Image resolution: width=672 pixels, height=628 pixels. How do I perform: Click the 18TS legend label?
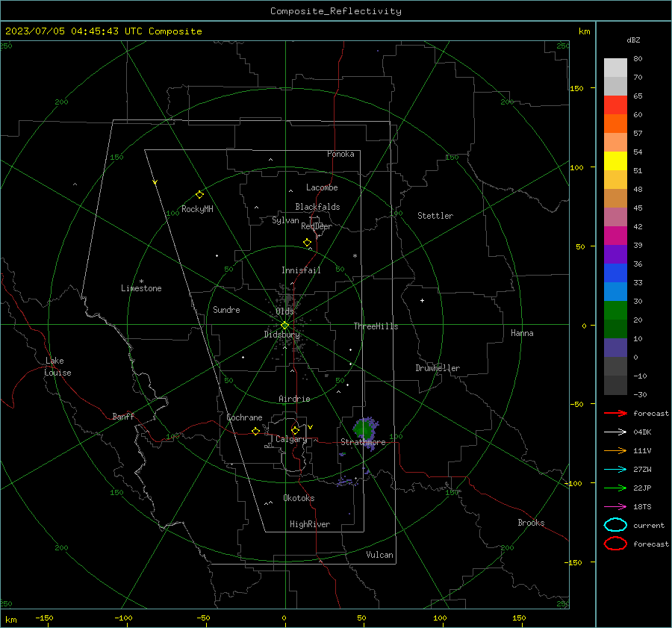(642, 507)
